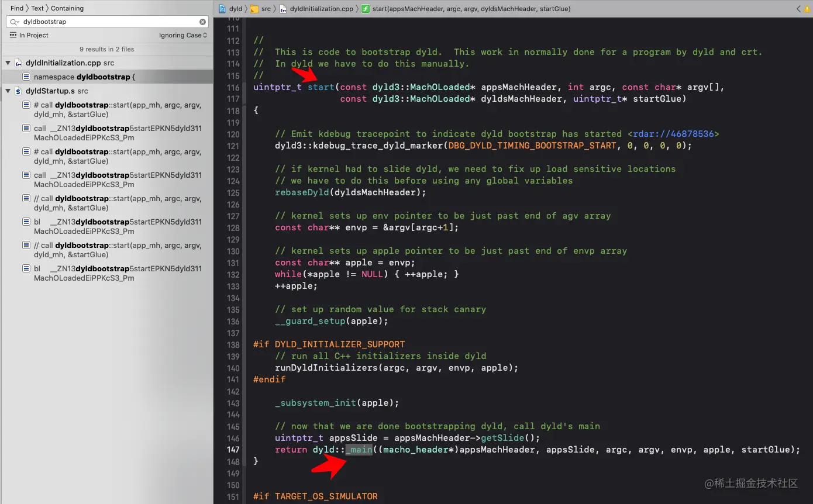Viewport: 813px width, 504px height.
Task: Clear the dyldbootstrap search text
Action: coord(202,22)
